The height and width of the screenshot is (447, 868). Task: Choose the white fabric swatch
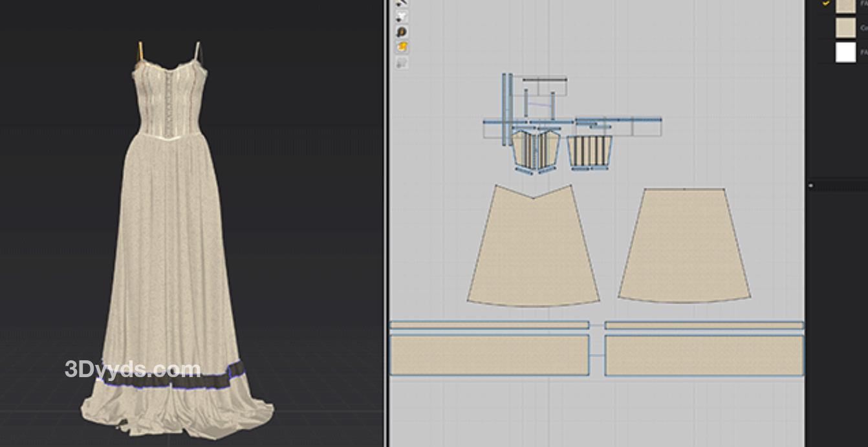(x=845, y=52)
